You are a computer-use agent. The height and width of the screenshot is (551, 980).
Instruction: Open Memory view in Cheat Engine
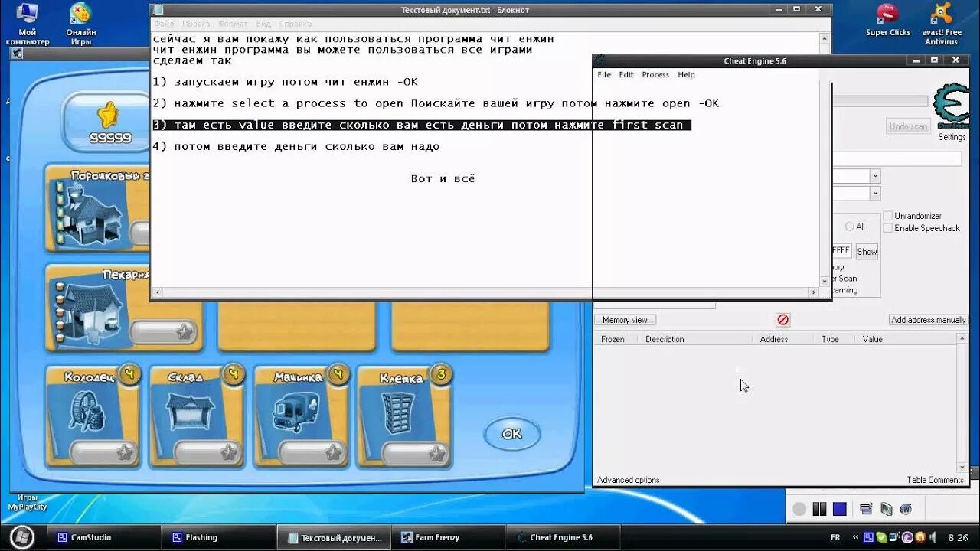tap(625, 320)
